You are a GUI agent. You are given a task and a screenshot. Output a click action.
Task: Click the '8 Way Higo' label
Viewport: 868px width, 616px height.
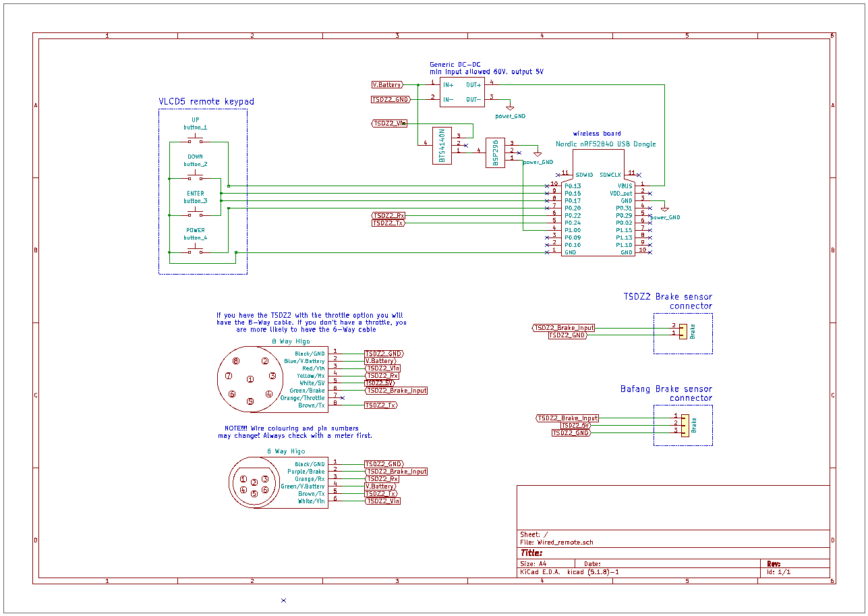(x=291, y=341)
